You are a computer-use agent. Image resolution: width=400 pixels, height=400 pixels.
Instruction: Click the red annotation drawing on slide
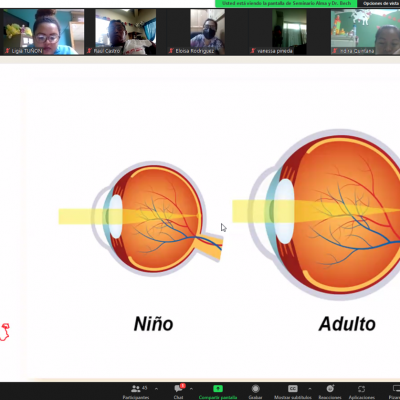(x=5, y=332)
